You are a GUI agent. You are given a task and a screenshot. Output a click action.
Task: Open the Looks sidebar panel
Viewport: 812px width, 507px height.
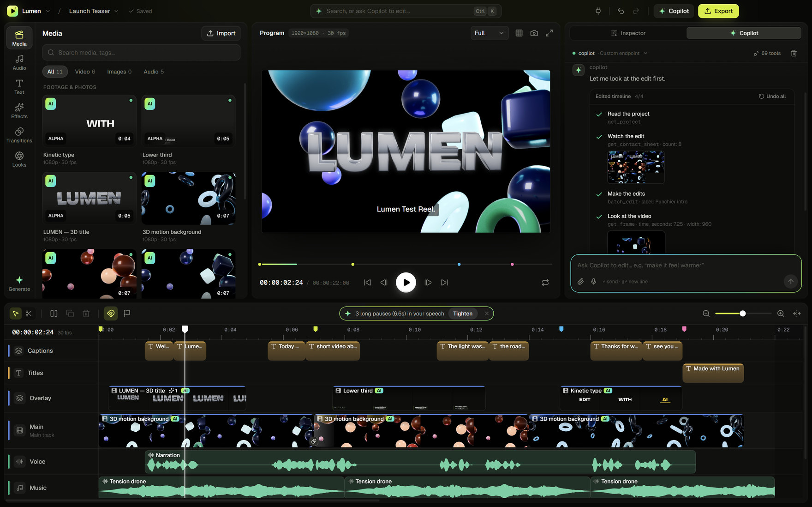[x=19, y=159]
